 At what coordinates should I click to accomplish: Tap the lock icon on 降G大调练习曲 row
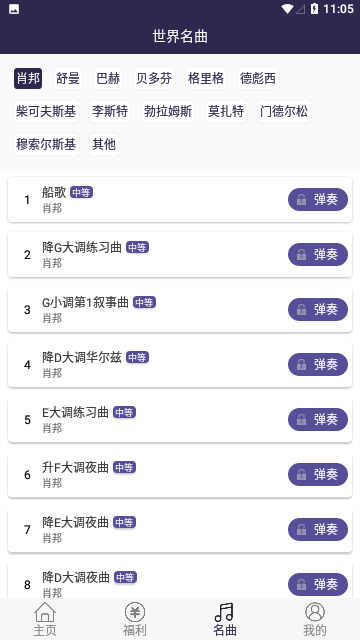click(302, 255)
